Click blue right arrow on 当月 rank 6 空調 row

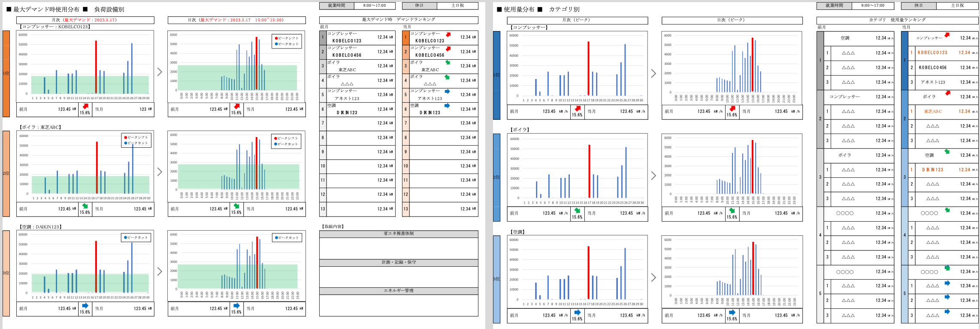click(447, 106)
